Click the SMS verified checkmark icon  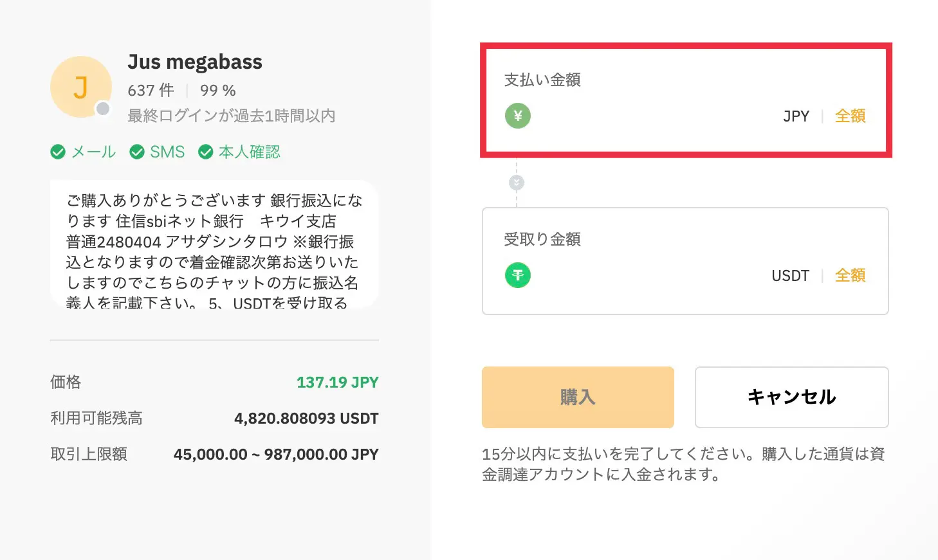[137, 152]
